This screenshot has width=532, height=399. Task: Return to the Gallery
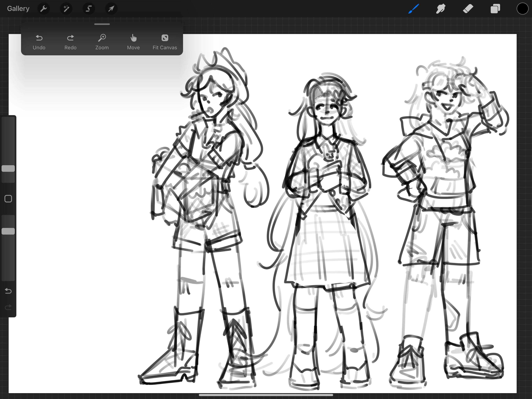(18, 9)
